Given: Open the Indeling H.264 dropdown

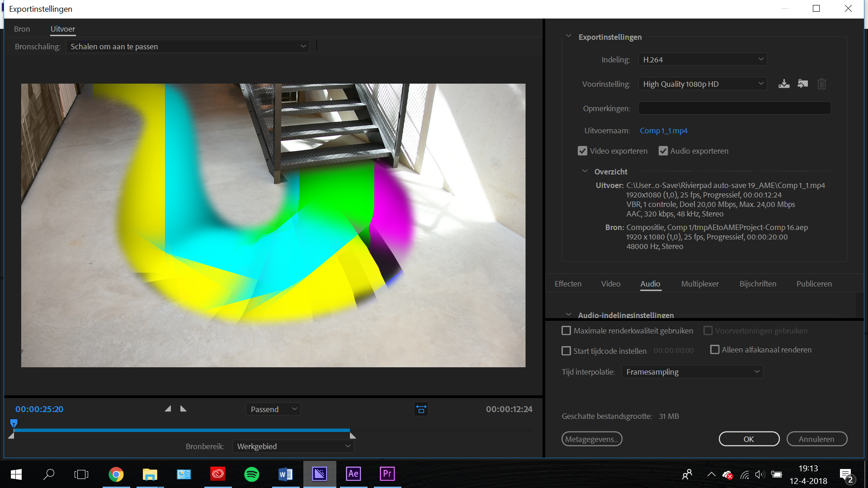Looking at the screenshot, I should pyautogui.click(x=702, y=59).
